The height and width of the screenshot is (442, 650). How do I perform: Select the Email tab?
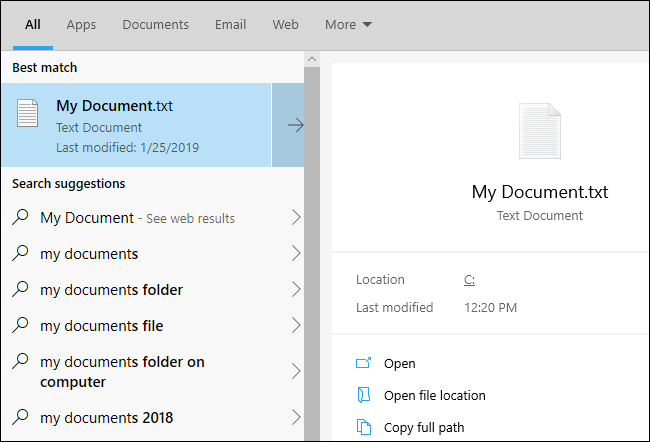click(230, 24)
